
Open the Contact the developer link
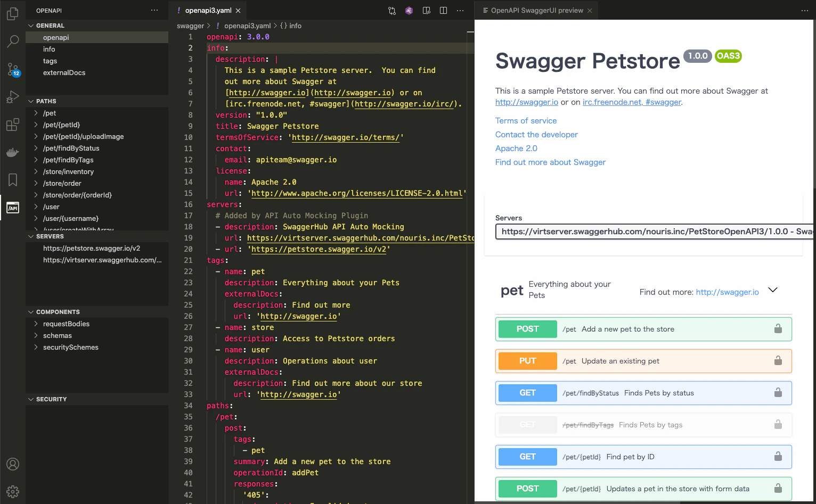(x=536, y=135)
